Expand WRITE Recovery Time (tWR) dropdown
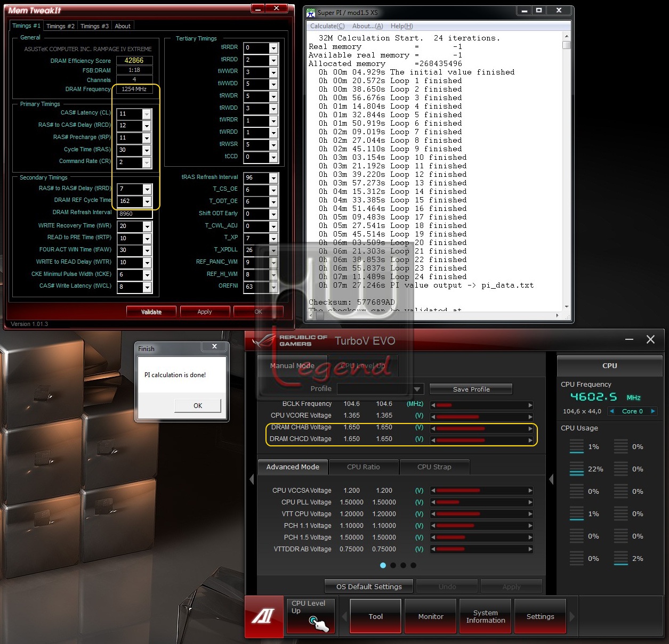The width and height of the screenshot is (669, 644). [x=147, y=226]
